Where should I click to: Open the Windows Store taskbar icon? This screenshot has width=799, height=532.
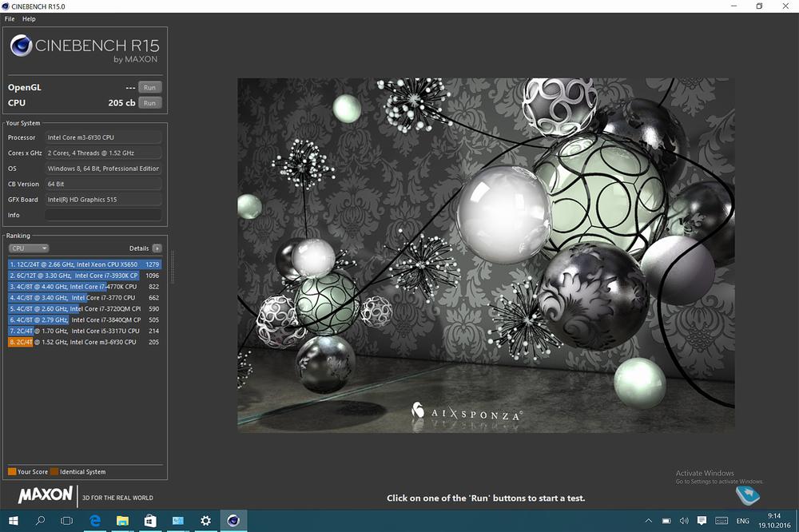tap(149, 521)
